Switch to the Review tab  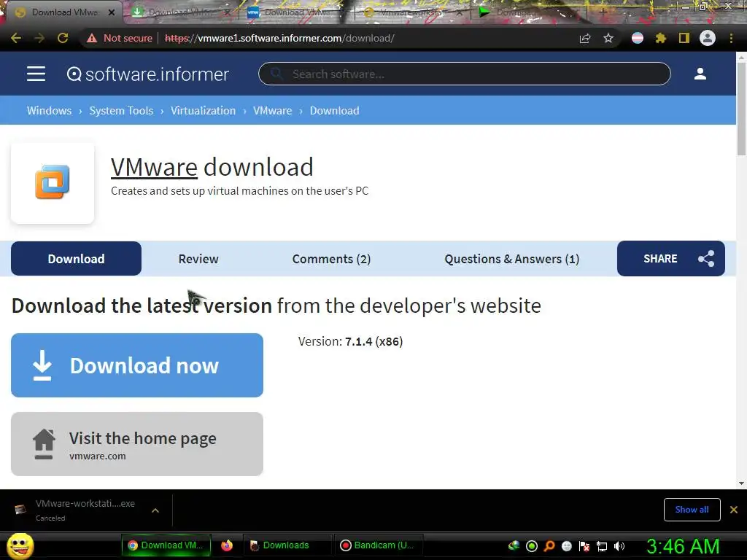[x=198, y=259]
